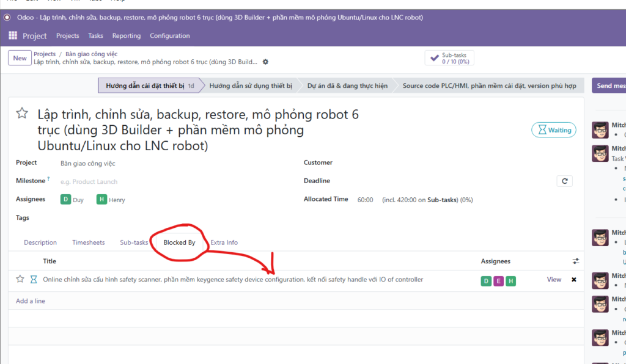Remove blocking task with the X icon
Image resolution: width=626 pixels, height=364 pixels.
coord(573,280)
